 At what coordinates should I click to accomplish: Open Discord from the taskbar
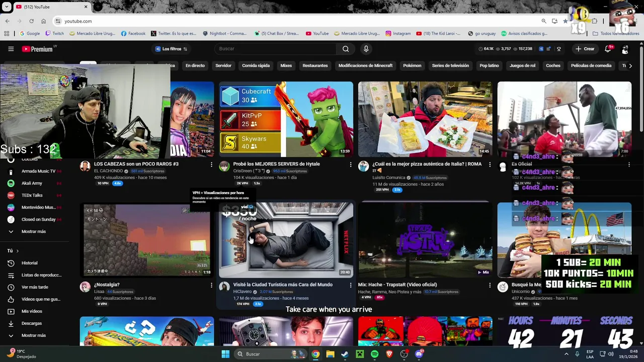click(419, 354)
